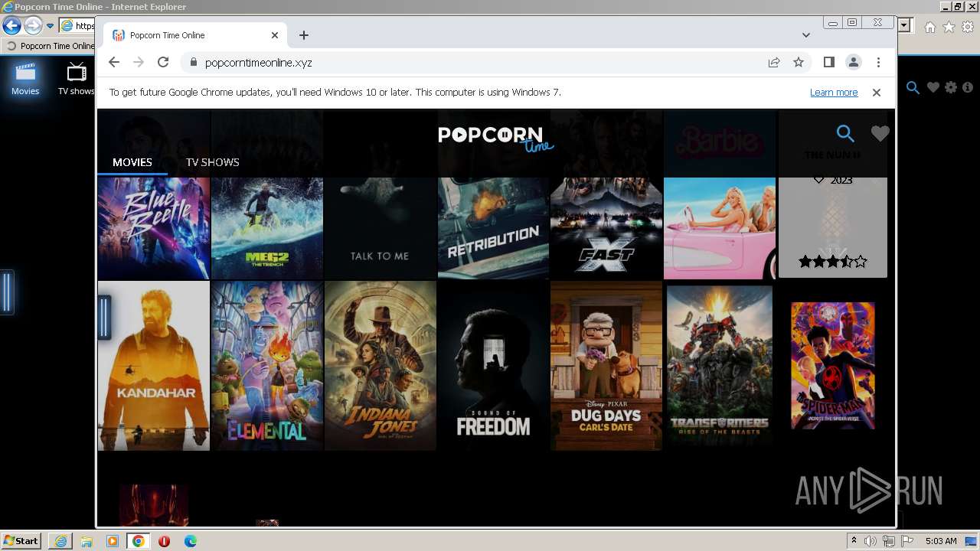The image size is (980, 551).
Task: Click the Internet Explorer back button
Action: (11, 25)
